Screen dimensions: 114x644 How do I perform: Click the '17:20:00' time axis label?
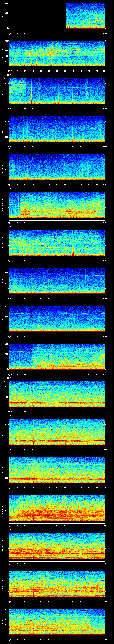tap(9, 450)
